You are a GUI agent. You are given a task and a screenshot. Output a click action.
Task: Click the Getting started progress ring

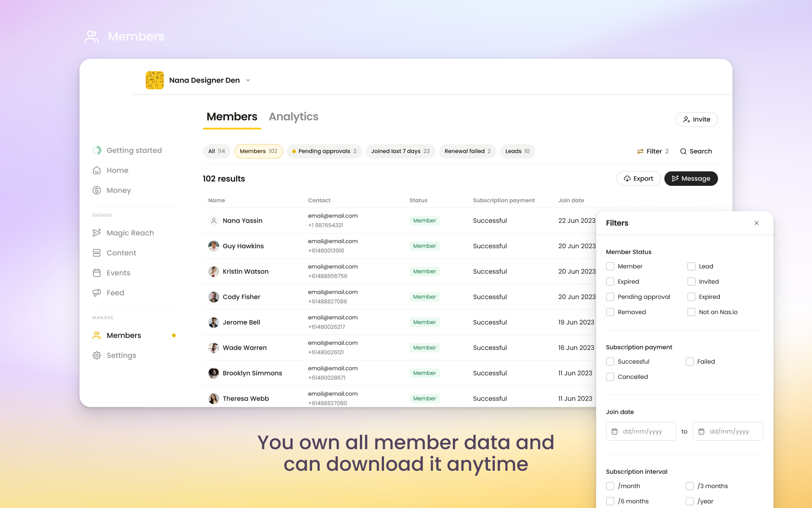tap(97, 150)
